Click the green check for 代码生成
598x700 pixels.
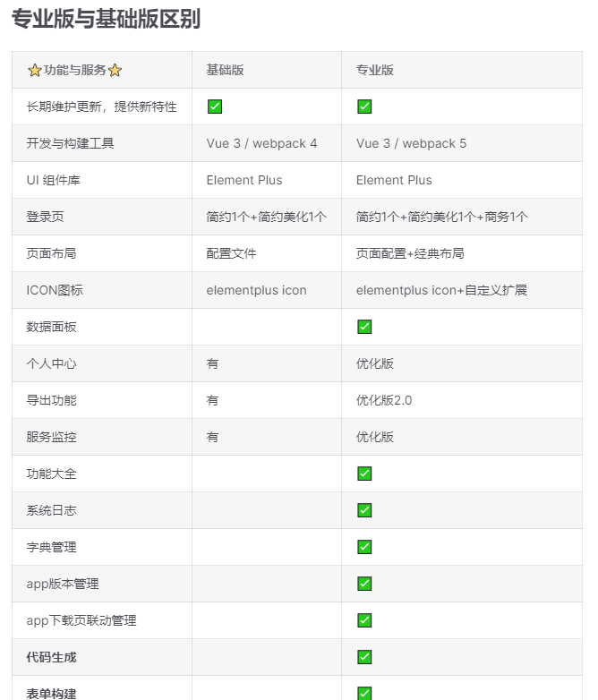(364, 657)
